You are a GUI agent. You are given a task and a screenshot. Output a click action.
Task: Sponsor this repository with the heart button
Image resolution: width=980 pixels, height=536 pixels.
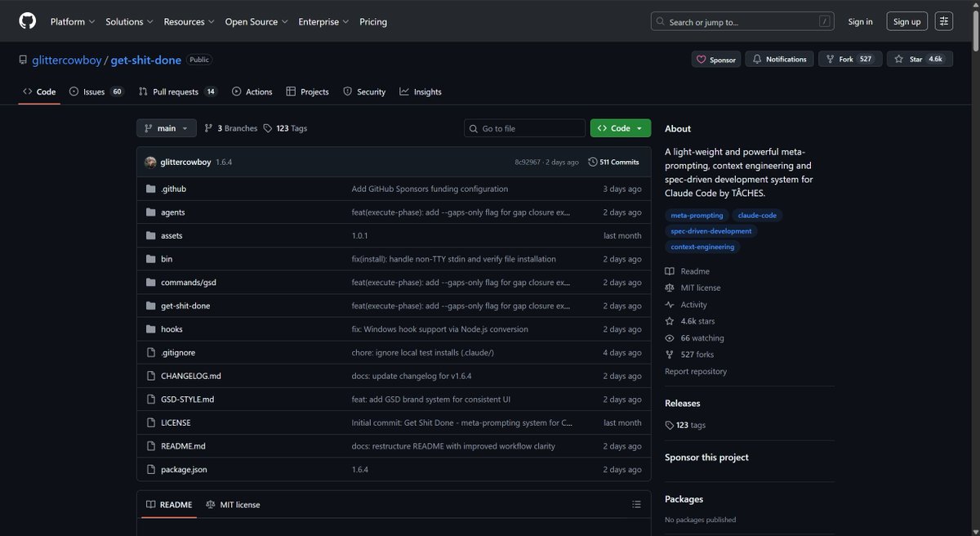point(716,60)
